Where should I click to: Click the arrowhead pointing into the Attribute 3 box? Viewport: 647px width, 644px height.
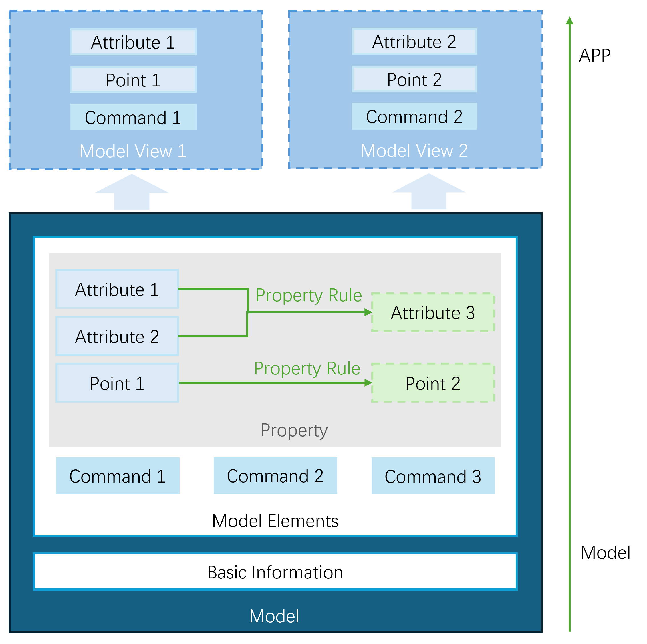tap(368, 312)
